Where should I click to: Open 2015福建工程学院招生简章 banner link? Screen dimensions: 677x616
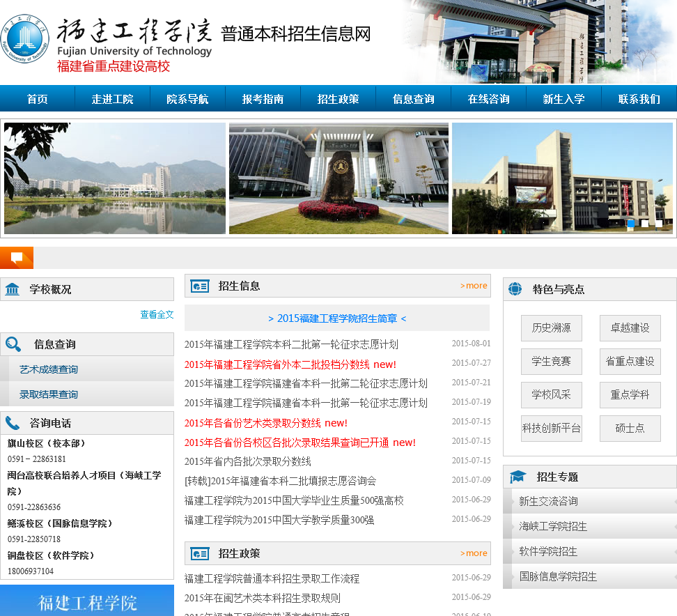(337, 318)
